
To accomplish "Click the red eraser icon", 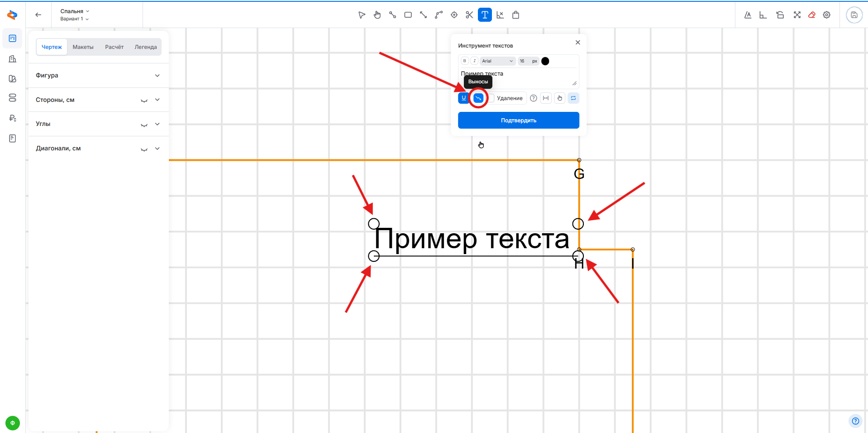I will coord(811,15).
